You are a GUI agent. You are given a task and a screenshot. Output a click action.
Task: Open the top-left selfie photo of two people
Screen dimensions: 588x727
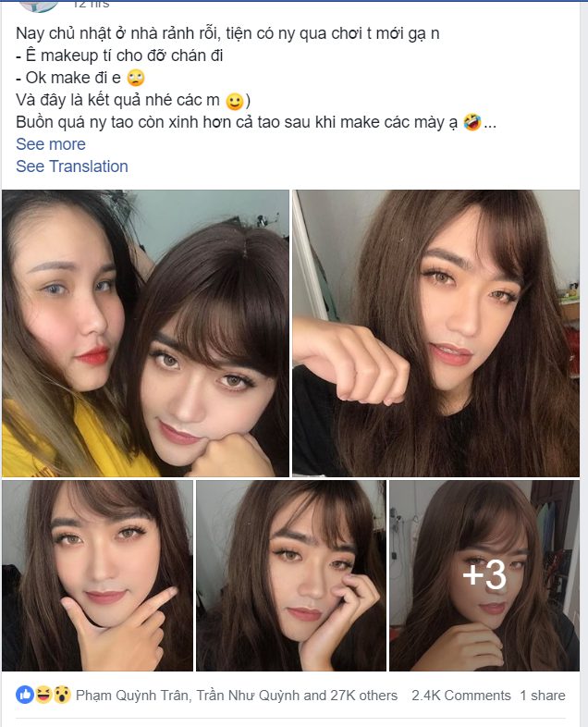[145, 333]
